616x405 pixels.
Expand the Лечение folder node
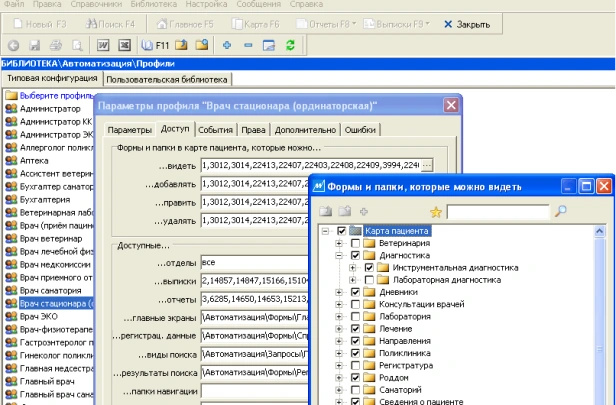point(339,328)
